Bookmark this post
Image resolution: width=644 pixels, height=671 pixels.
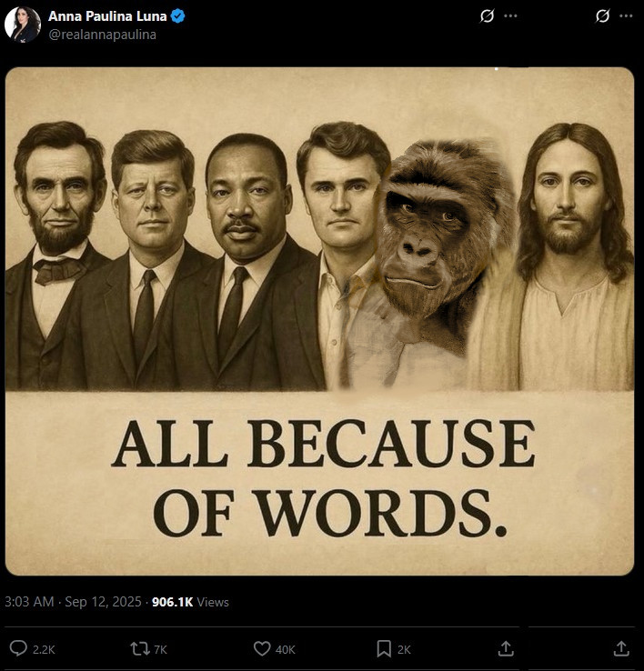[x=384, y=648]
